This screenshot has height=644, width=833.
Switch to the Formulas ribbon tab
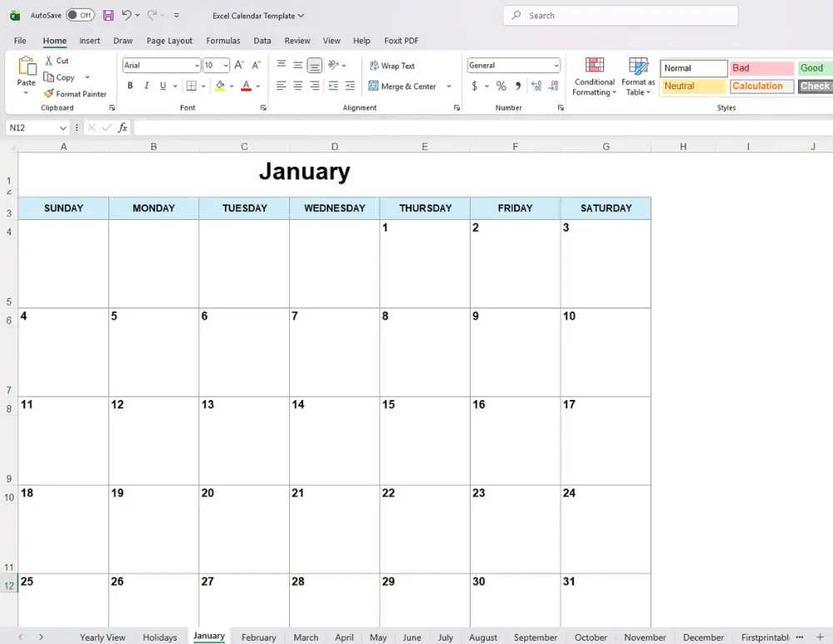(x=222, y=40)
